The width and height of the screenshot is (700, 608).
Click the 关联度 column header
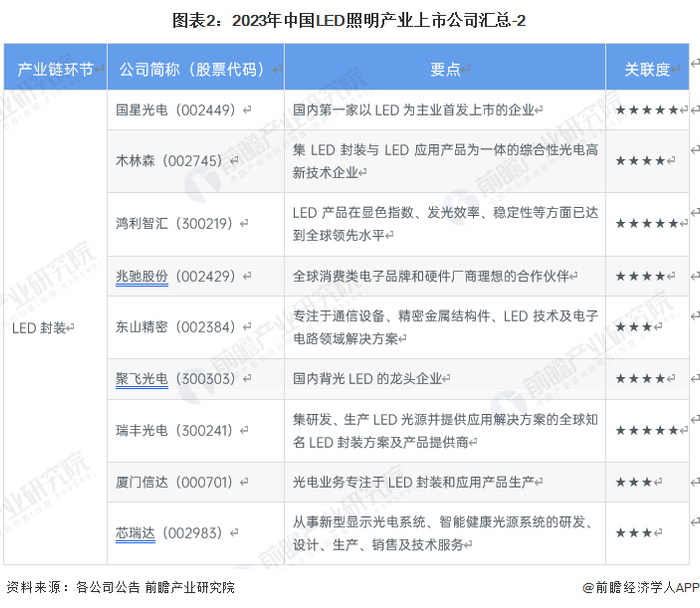pyautogui.click(x=647, y=67)
